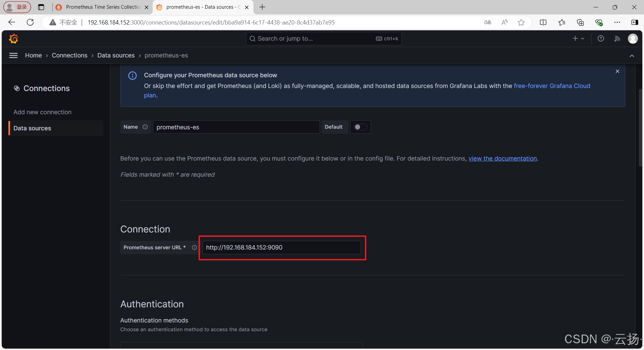Screen dimensions: 644x350
Task: Click the info icon beside Name
Action: 145,127
